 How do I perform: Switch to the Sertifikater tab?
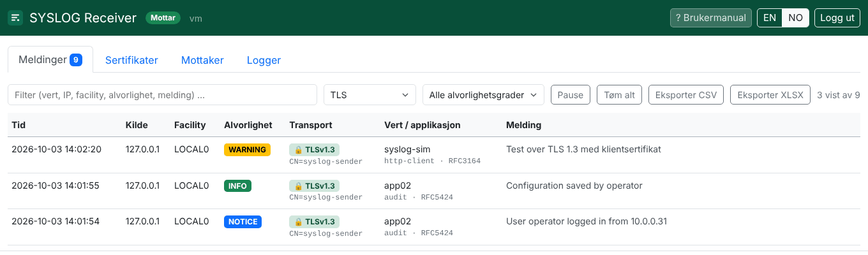131,60
